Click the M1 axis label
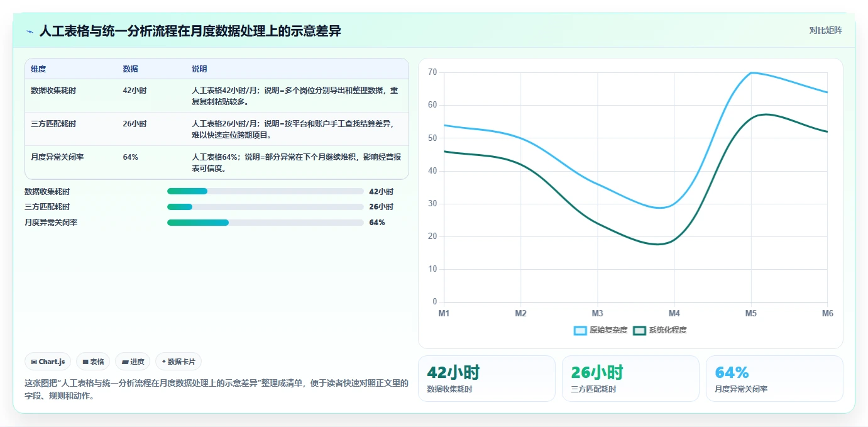 coord(444,313)
